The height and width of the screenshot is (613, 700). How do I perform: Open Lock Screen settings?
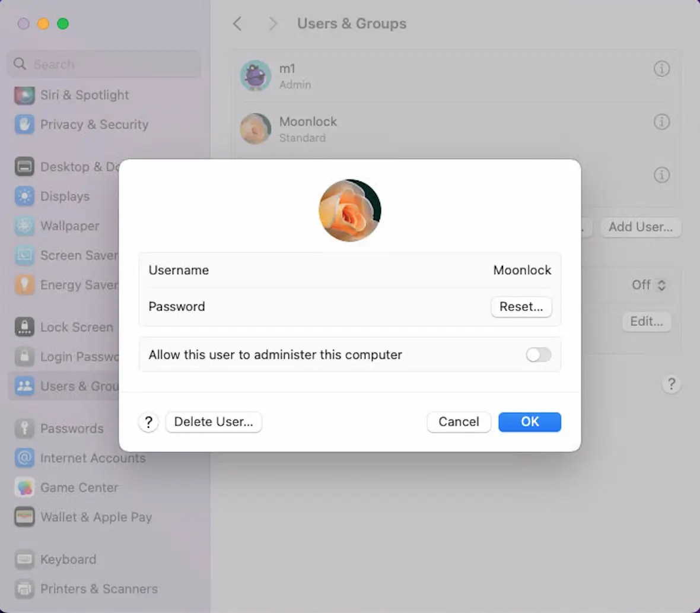point(77,327)
